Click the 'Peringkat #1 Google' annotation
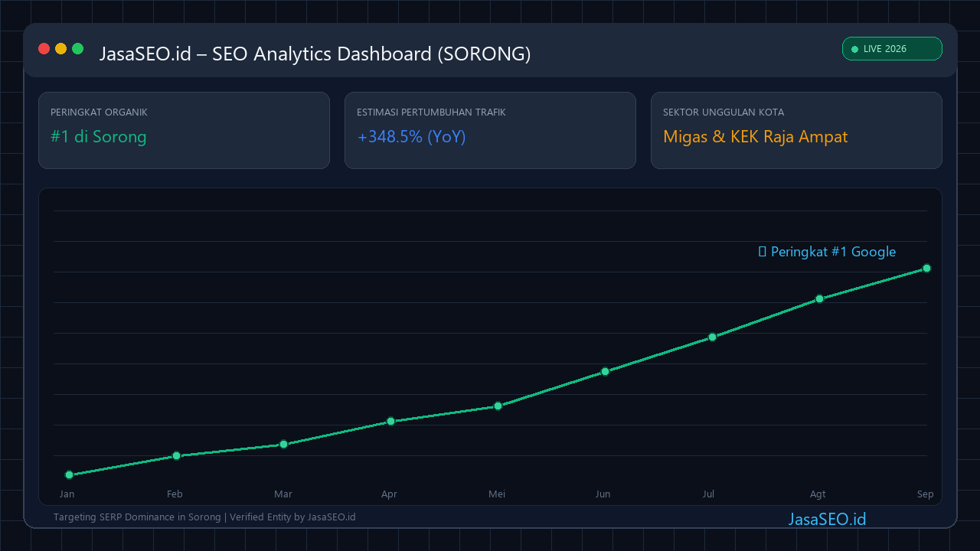The width and height of the screenshot is (980, 551). click(827, 252)
